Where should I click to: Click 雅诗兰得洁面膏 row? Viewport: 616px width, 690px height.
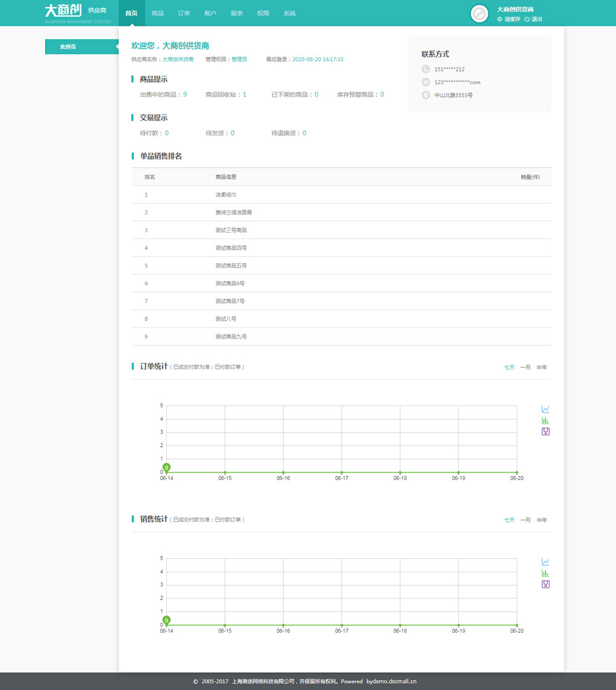pyautogui.click(x=341, y=212)
